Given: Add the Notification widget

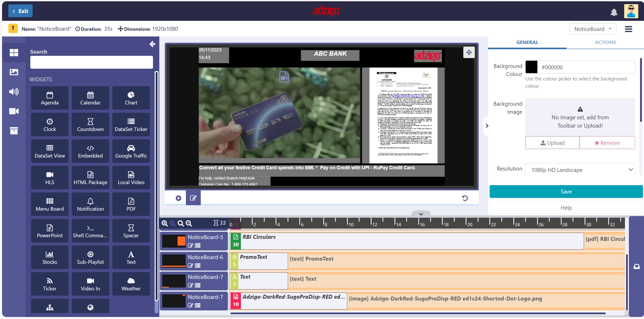Looking at the screenshot, I should (90, 204).
